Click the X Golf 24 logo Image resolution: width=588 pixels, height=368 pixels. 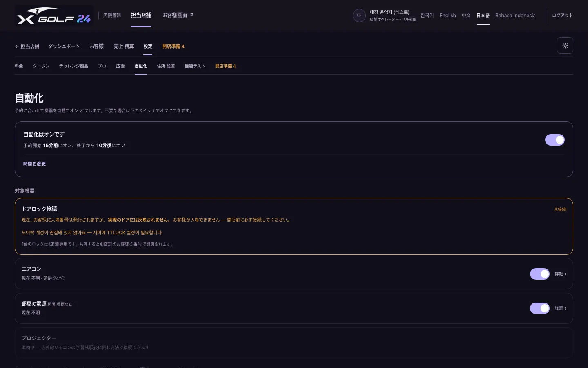tap(54, 16)
